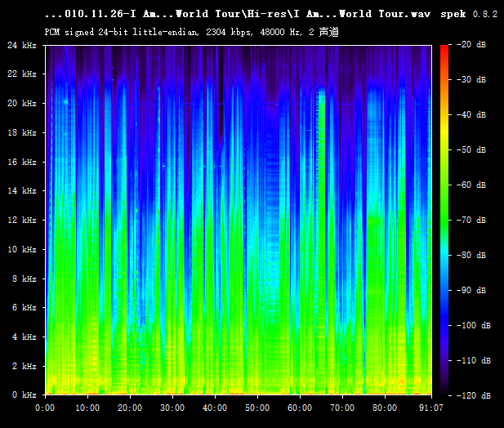Viewport: 504px width, 428px height.
Task: Click the 'PCM signed 24-bit little-endian' text
Action: point(122,32)
